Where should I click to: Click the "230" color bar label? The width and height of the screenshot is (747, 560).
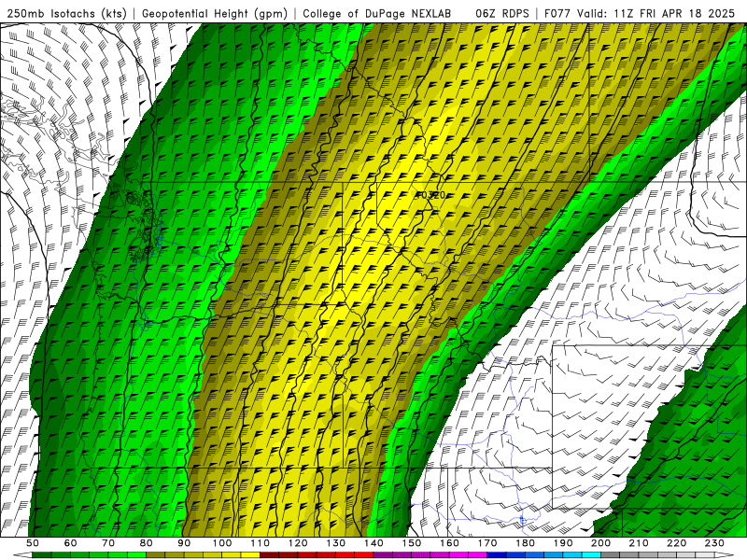pos(714,543)
